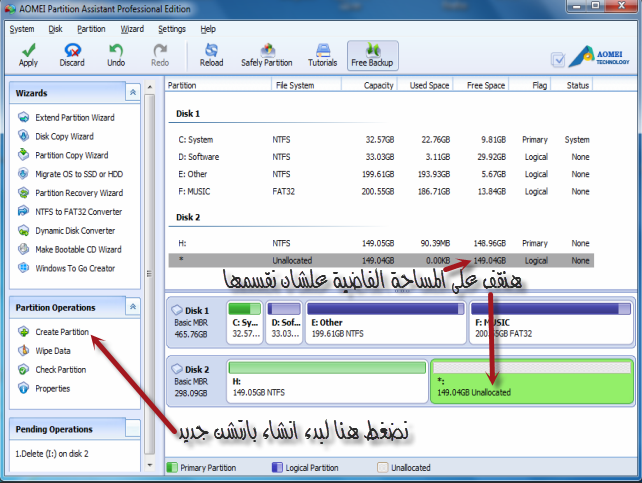Click the Disk 1 icon in disk map
This screenshot has height=483, width=642.
coord(177,310)
